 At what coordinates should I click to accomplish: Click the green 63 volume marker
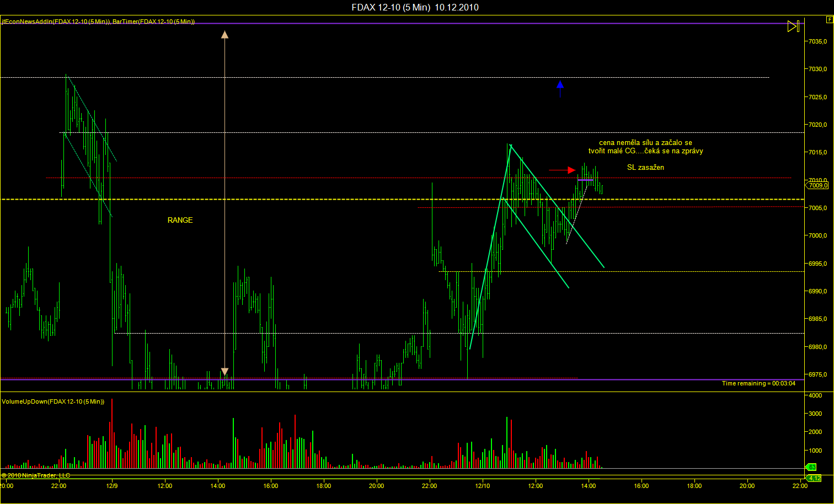tap(812, 467)
